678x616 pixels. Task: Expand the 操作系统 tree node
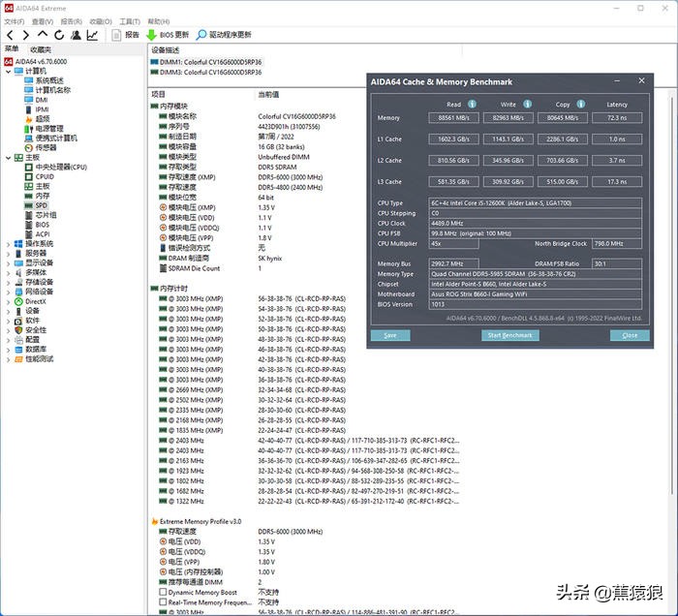tap(8, 244)
